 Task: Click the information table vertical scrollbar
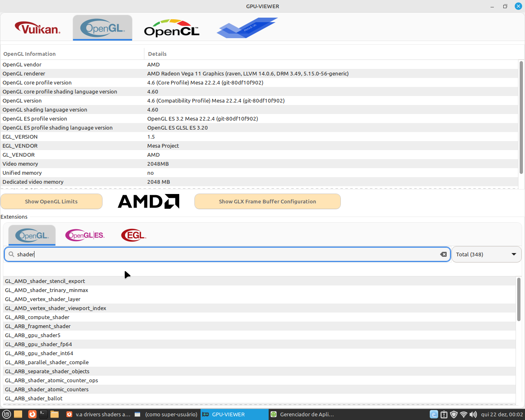coord(521,117)
